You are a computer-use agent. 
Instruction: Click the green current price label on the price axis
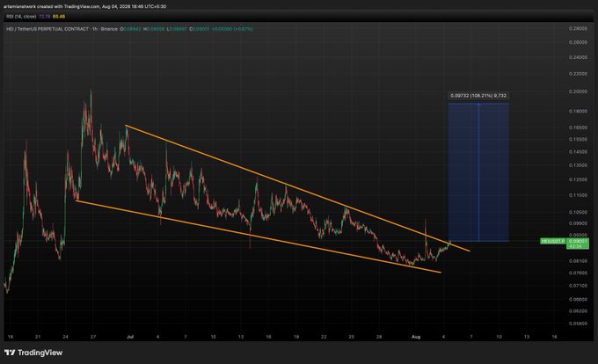[x=578, y=244]
